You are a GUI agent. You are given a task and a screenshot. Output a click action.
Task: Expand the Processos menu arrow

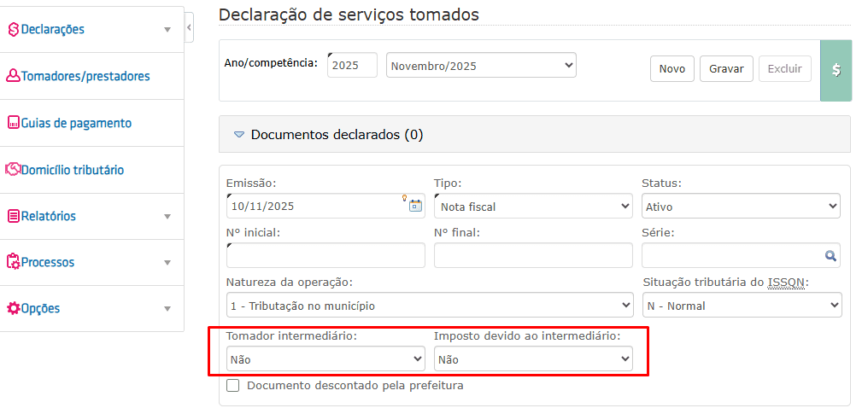point(167,262)
